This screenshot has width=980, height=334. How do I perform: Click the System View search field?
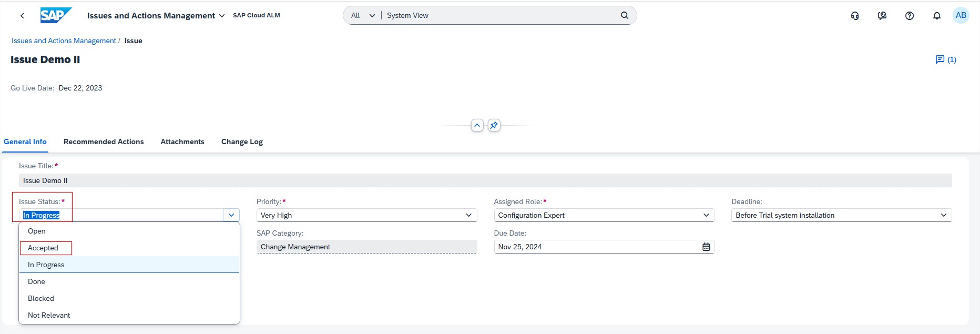[499, 15]
